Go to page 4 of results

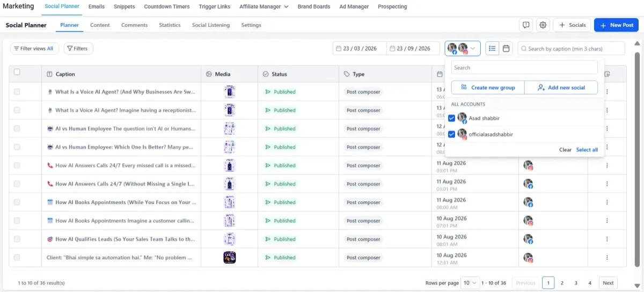point(590,283)
